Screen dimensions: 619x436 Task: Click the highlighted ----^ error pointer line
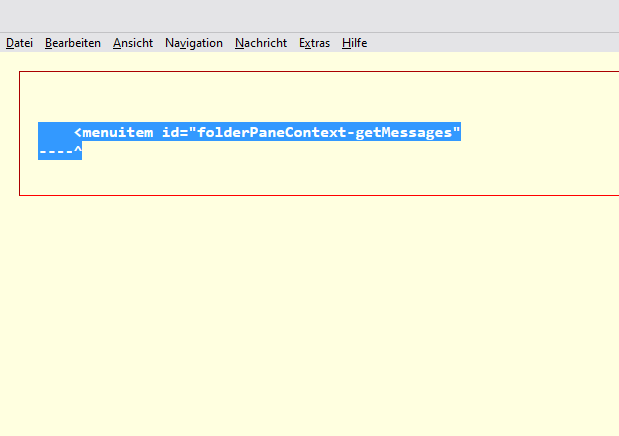pos(60,150)
